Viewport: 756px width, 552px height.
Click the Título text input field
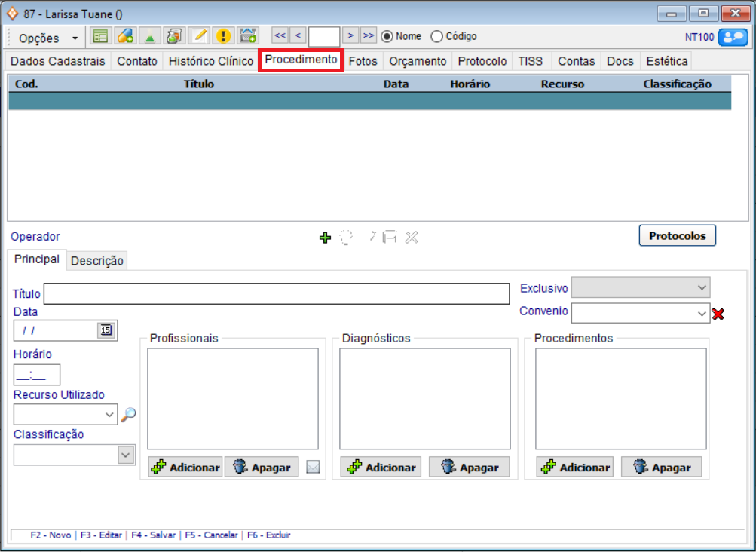point(277,294)
